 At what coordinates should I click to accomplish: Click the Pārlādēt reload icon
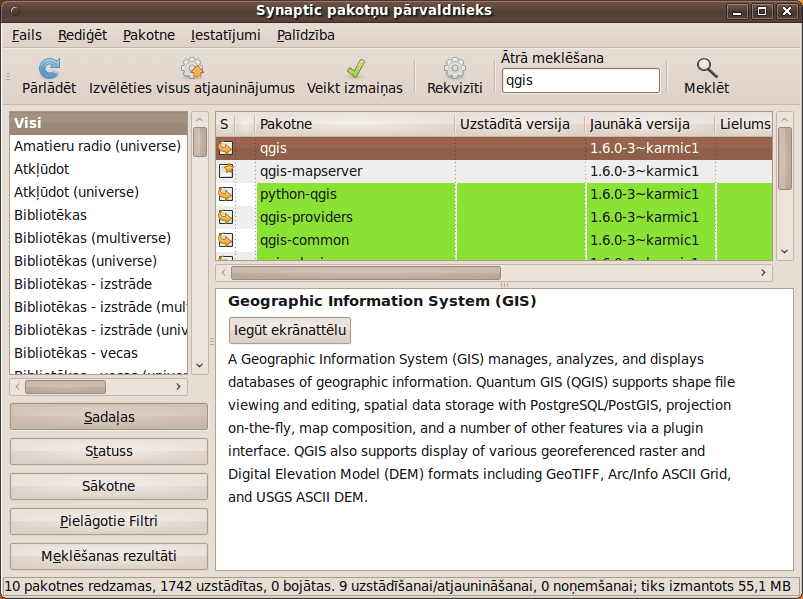(49, 68)
